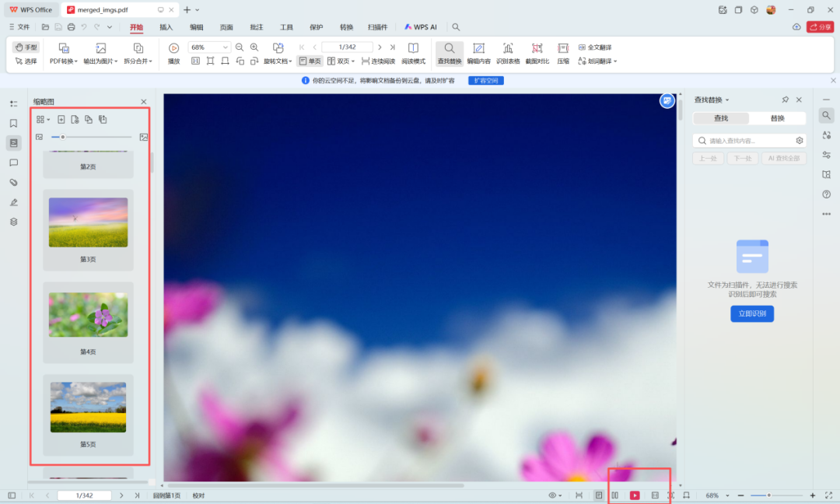
Task: Click the red 分享 share button
Action: tap(821, 26)
